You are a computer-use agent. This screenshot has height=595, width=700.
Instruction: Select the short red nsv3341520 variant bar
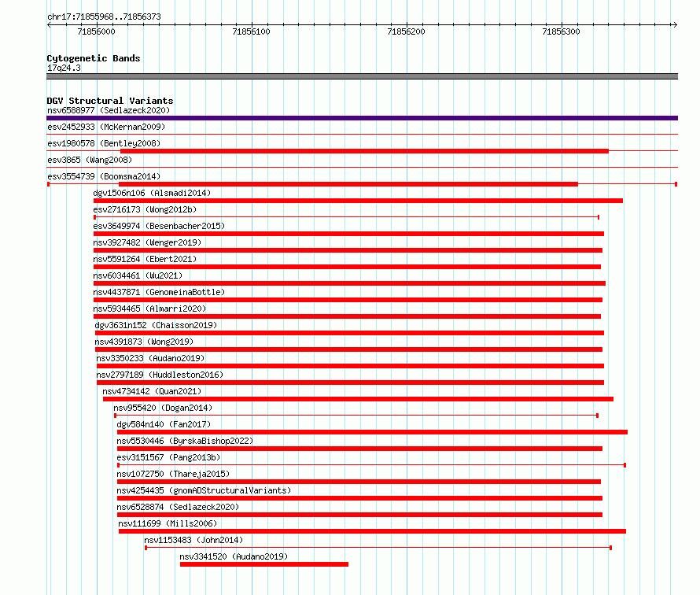point(264,564)
